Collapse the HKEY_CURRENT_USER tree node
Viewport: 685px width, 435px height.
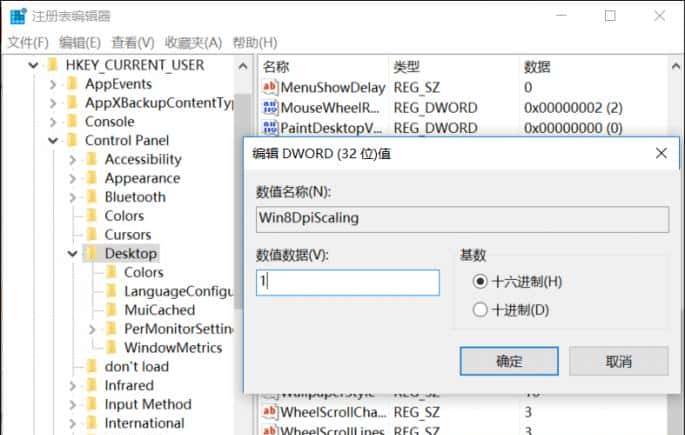click(x=34, y=66)
